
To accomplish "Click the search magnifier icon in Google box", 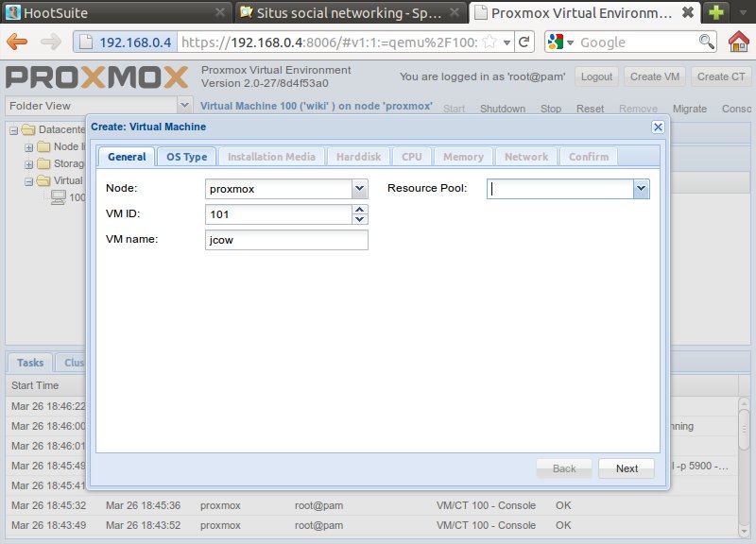I will click(x=706, y=42).
